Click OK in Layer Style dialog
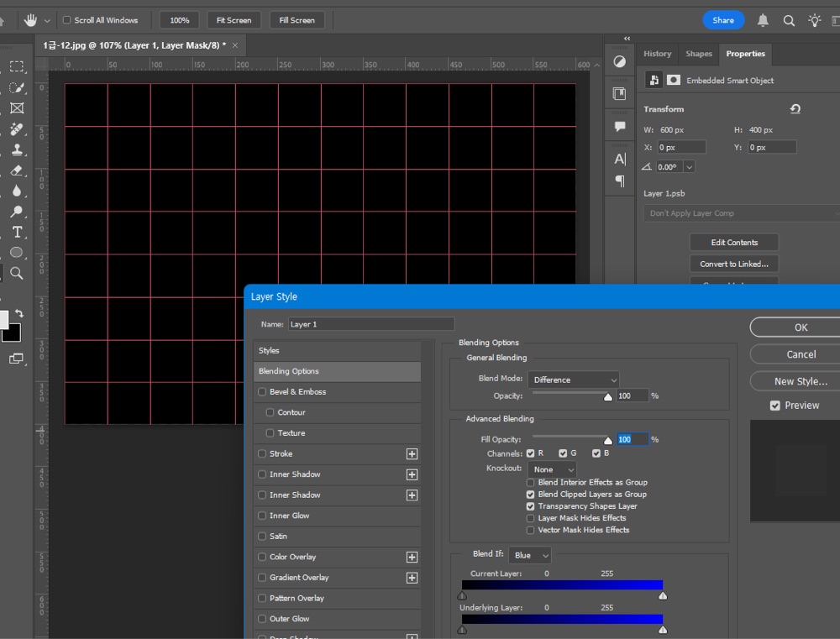840x639 pixels. (x=801, y=327)
